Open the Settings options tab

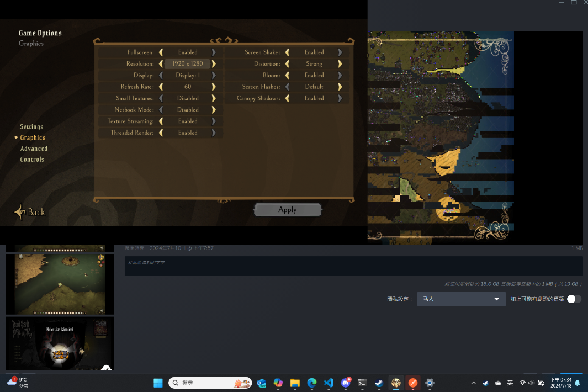point(31,127)
